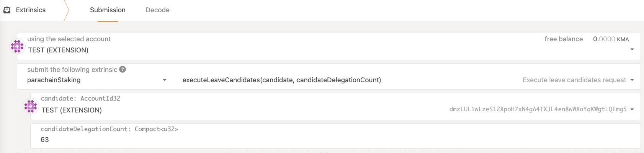
Task: Click the executeLeaveCandidates call signature text
Action: point(282,80)
